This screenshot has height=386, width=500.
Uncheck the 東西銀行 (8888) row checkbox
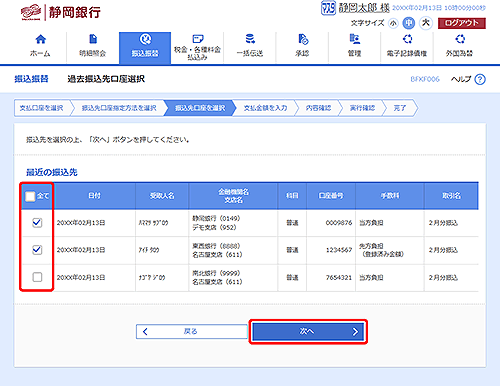tap(37, 250)
